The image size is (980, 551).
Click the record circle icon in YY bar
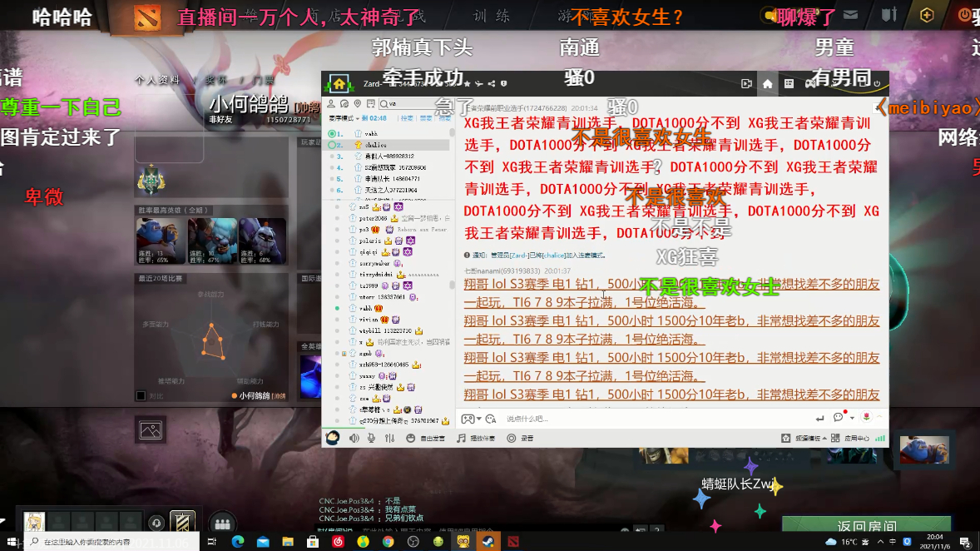[x=512, y=439]
